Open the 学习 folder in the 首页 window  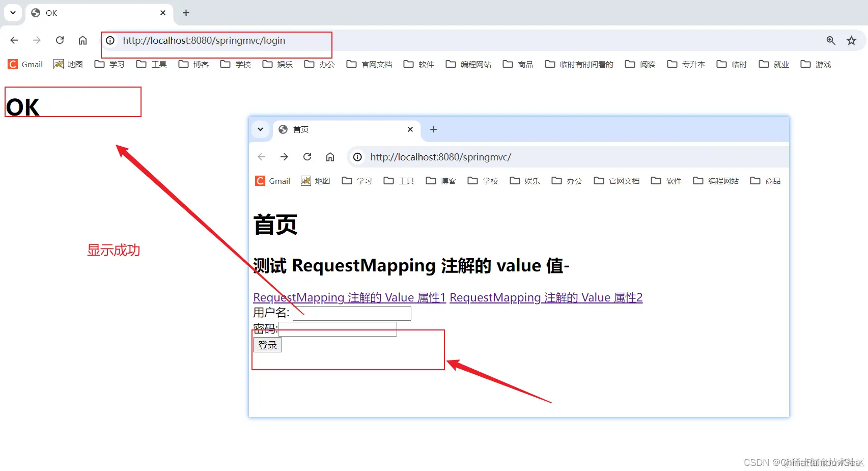(357, 181)
